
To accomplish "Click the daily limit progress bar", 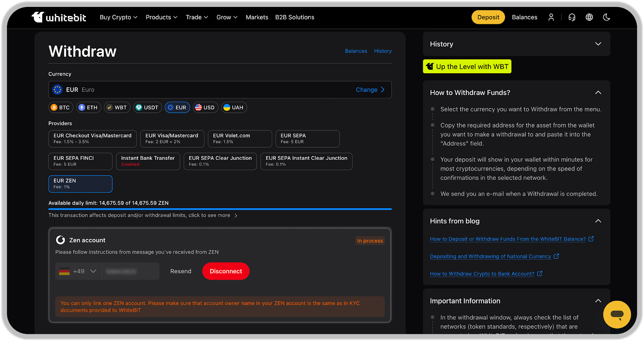I will (x=220, y=209).
